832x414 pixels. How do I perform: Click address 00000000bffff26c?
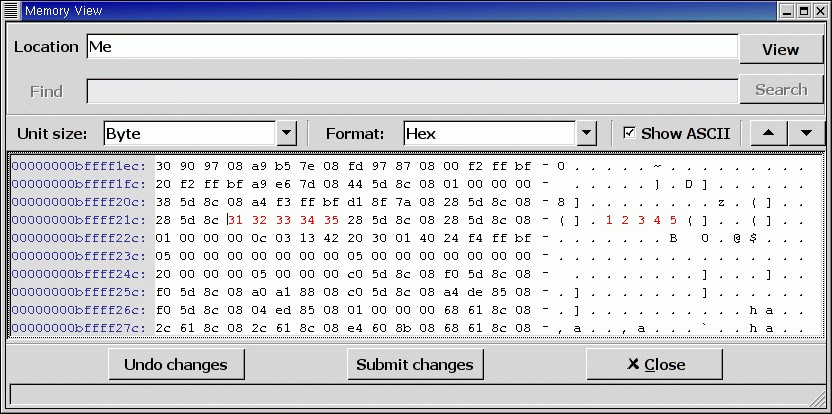coord(79,310)
